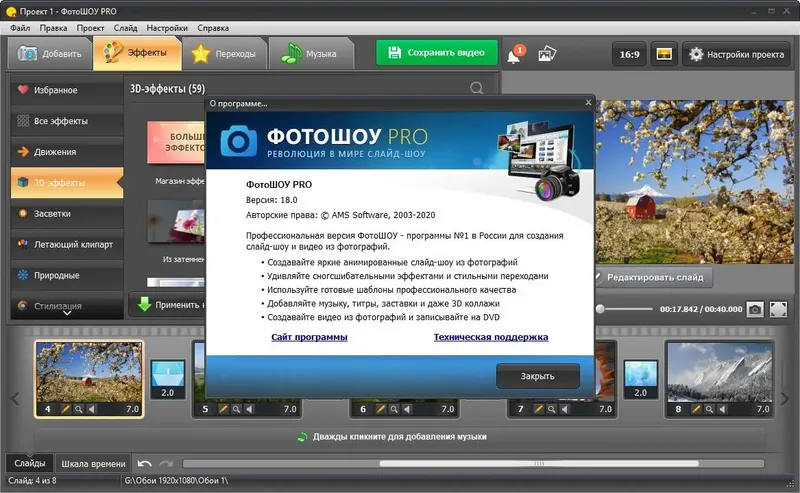The width and height of the screenshot is (800, 493).
Task: Click slide 4 magnifier icon
Action: coord(79,409)
